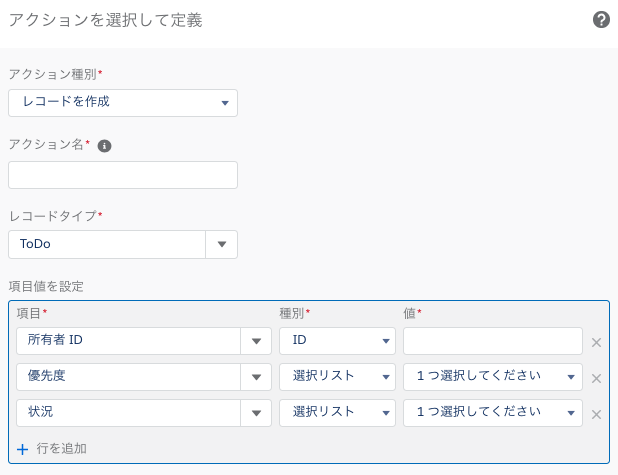The width and height of the screenshot is (618, 475).
Task: Click plus icon to add row
Action: (22, 449)
